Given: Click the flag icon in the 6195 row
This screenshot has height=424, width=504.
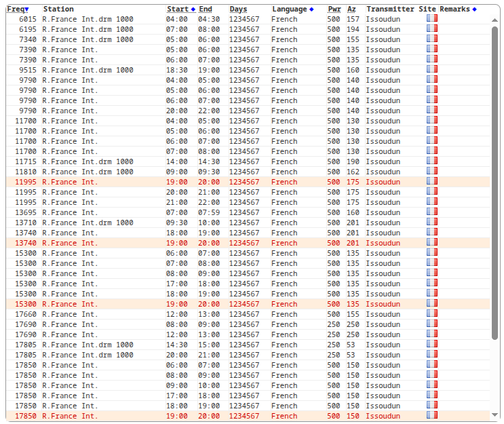Looking at the screenshot, I should (432, 28).
